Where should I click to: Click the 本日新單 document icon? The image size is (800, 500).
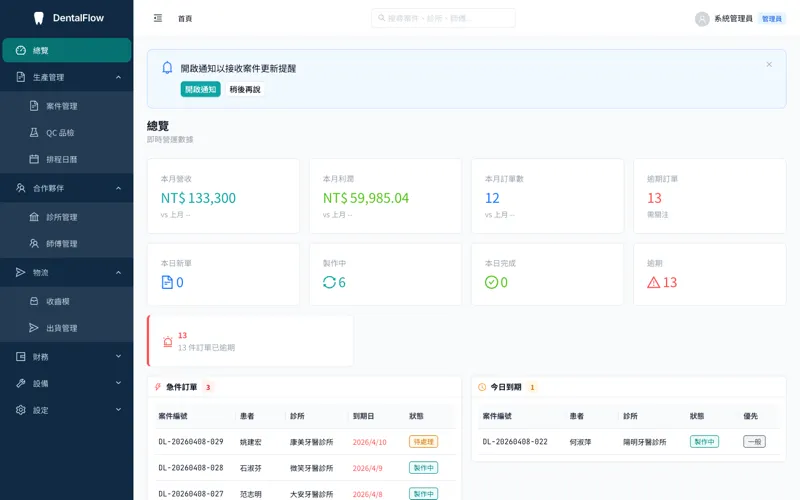(x=167, y=282)
